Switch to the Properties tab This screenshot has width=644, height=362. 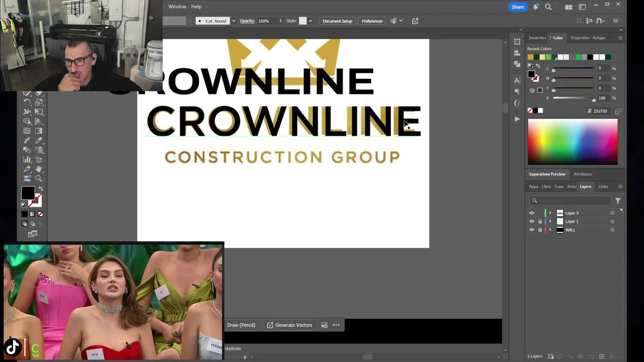(x=580, y=38)
